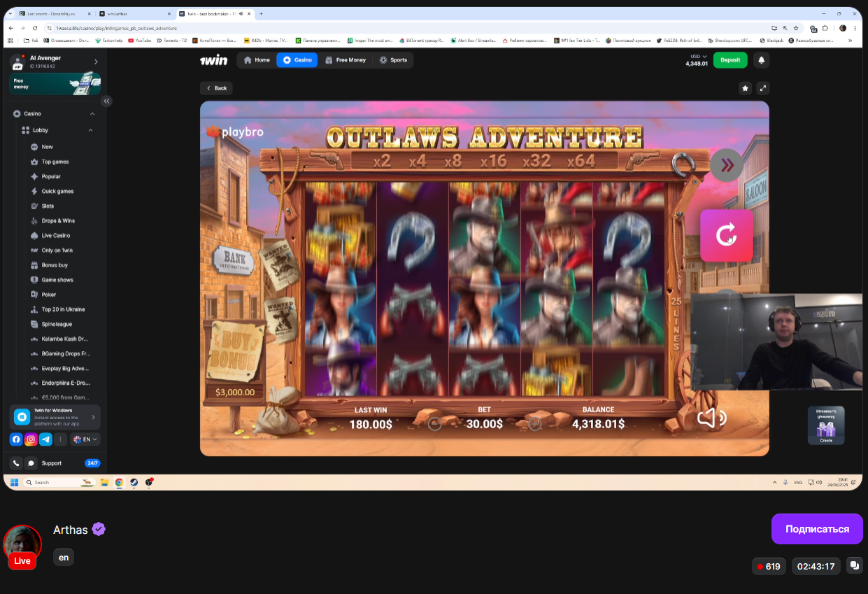Open the EN language dropdown
868x594 pixels.
coord(86,439)
